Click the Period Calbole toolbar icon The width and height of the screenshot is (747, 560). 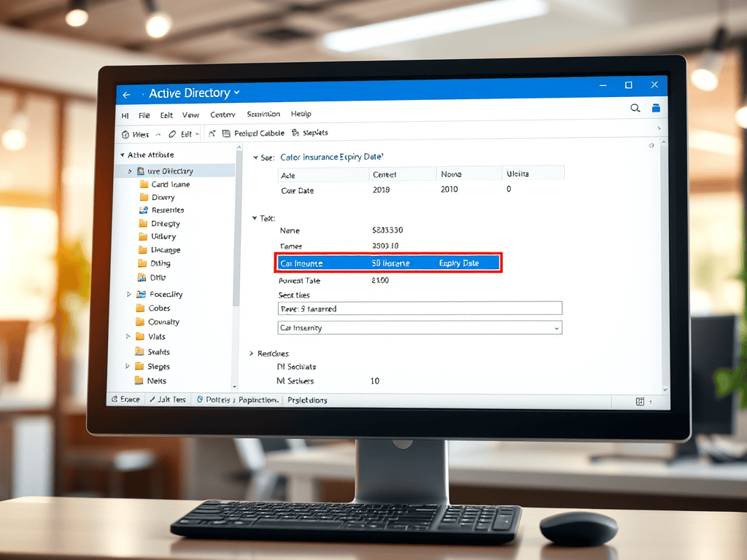226,134
